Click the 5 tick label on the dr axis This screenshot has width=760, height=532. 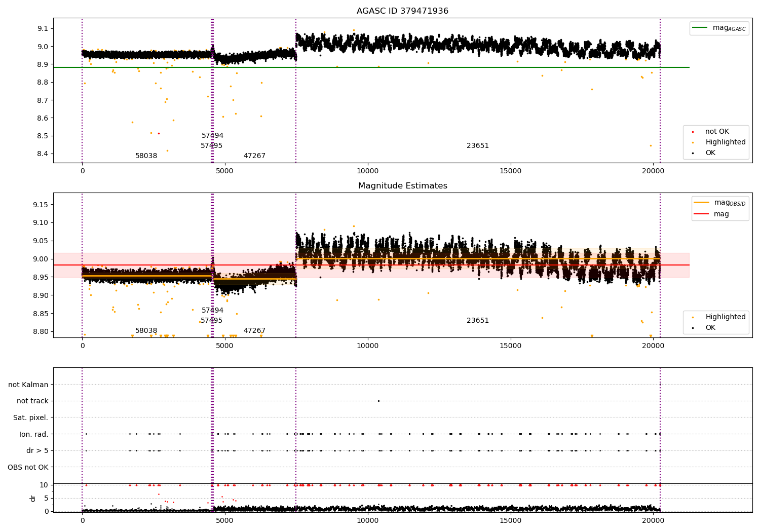point(46,498)
